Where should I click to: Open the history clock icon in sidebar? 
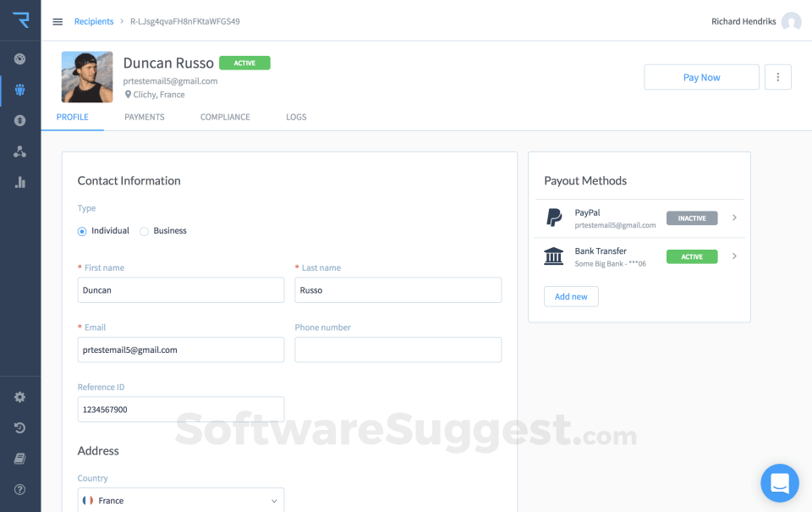tap(19, 427)
